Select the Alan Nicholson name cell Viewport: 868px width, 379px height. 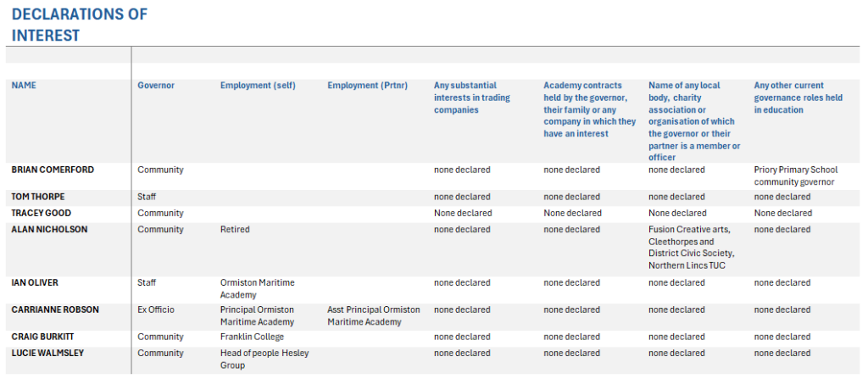(49, 229)
